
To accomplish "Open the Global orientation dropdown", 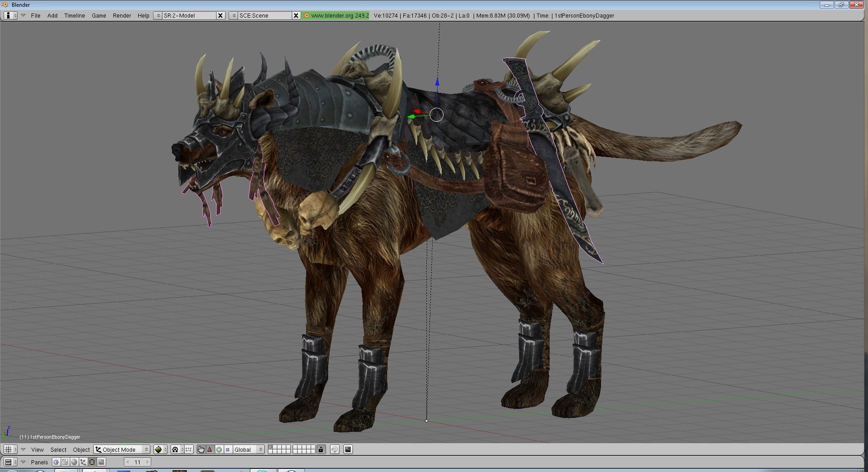I will point(248,449).
